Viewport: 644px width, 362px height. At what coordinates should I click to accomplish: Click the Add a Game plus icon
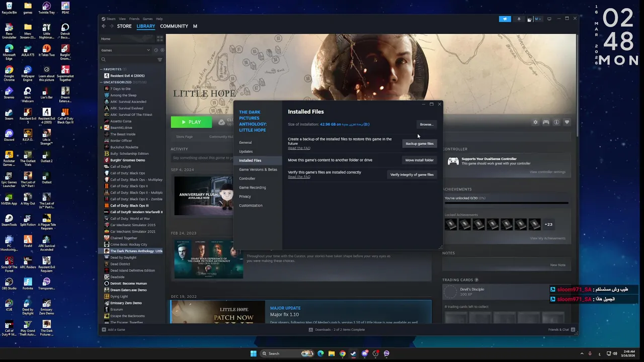pyautogui.click(x=104, y=330)
